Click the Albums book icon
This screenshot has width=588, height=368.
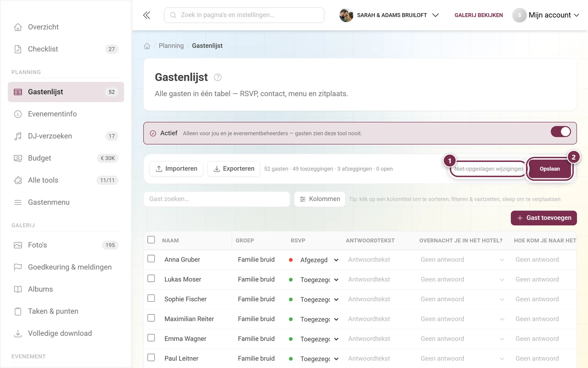(x=18, y=289)
